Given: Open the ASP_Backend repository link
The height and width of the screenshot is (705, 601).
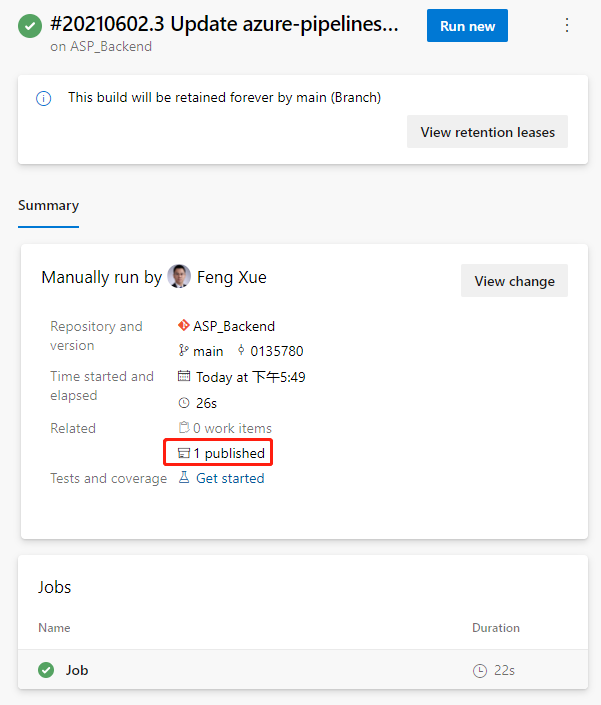Looking at the screenshot, I should click(234, 326).
